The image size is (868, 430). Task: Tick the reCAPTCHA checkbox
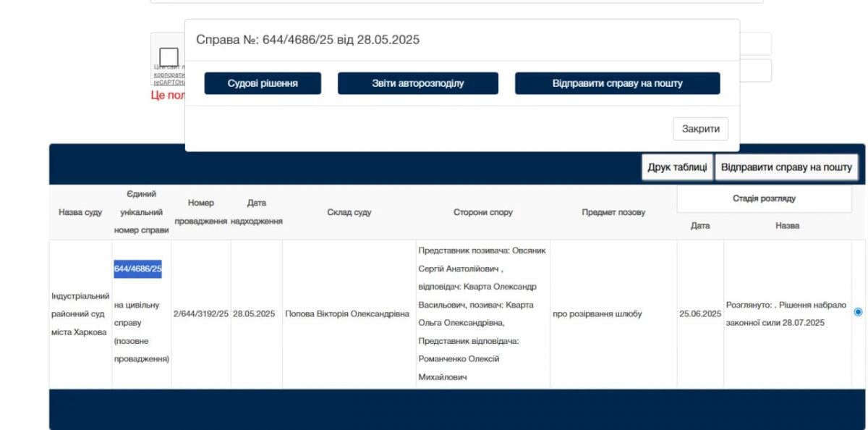click(169, 57)
